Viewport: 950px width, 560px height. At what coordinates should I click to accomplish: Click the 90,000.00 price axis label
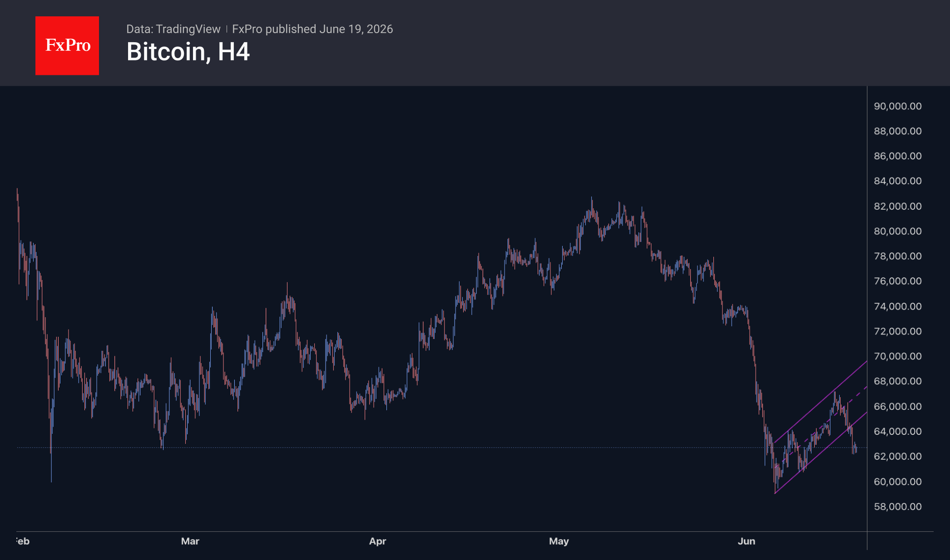(898, 106)
